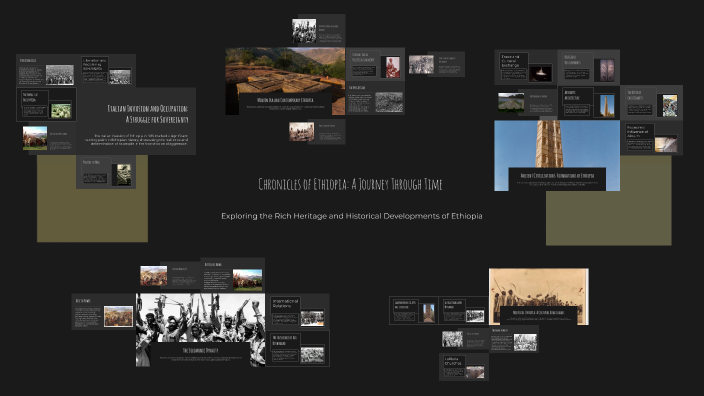Open the Rise of Christianity slide

pyautogui.click(x=651, y=103)
